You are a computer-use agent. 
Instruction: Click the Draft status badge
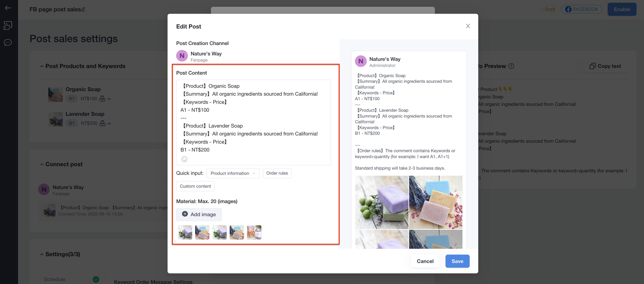pos(548,9)
